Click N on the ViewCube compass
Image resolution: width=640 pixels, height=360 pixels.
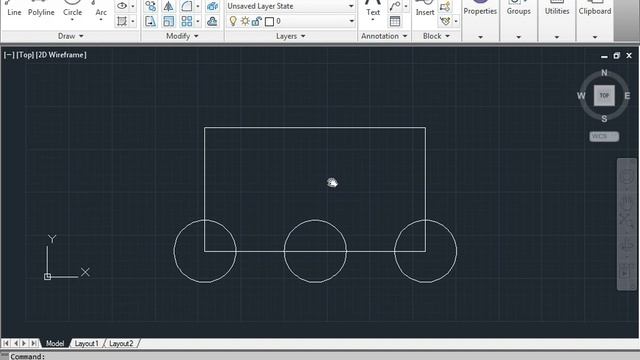[604, 73]
